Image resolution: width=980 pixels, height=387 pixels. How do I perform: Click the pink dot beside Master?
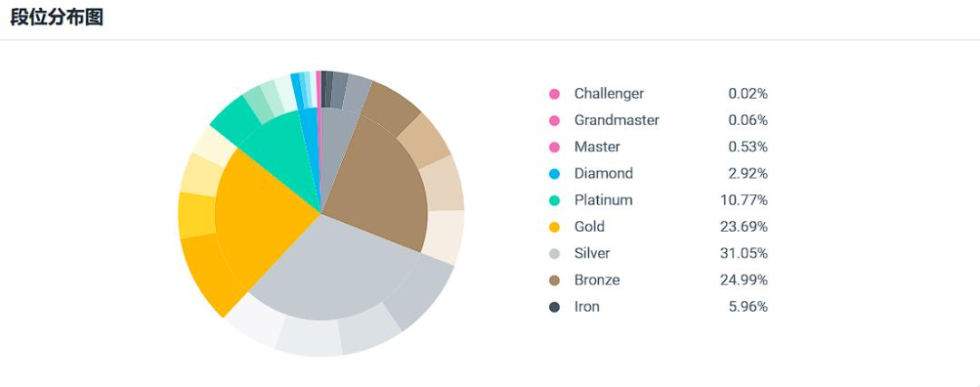[554, 148]
